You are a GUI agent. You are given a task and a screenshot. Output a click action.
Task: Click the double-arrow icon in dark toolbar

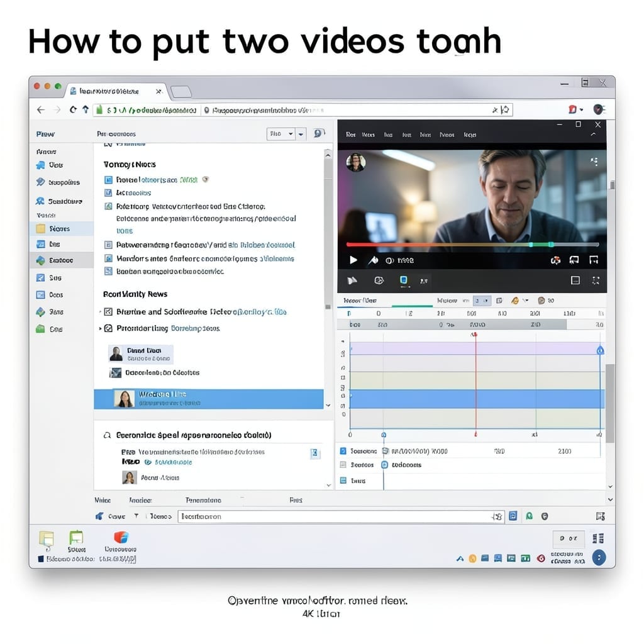point(352,280)
